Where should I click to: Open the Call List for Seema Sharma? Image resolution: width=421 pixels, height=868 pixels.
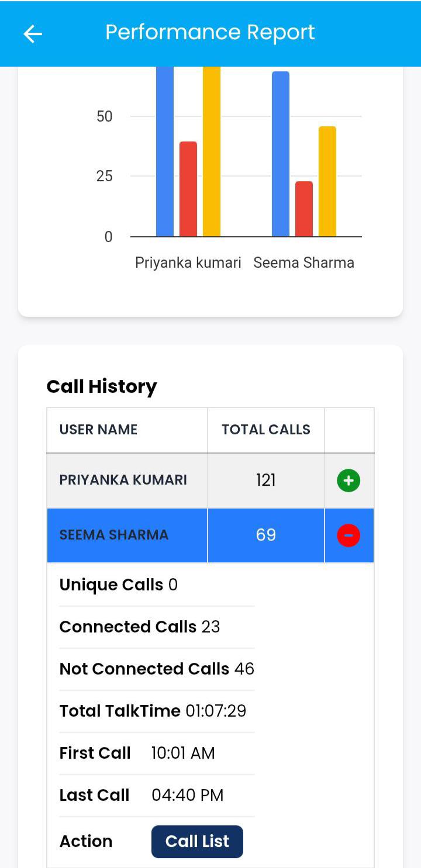pyautogui.click(x=197, y=841)
